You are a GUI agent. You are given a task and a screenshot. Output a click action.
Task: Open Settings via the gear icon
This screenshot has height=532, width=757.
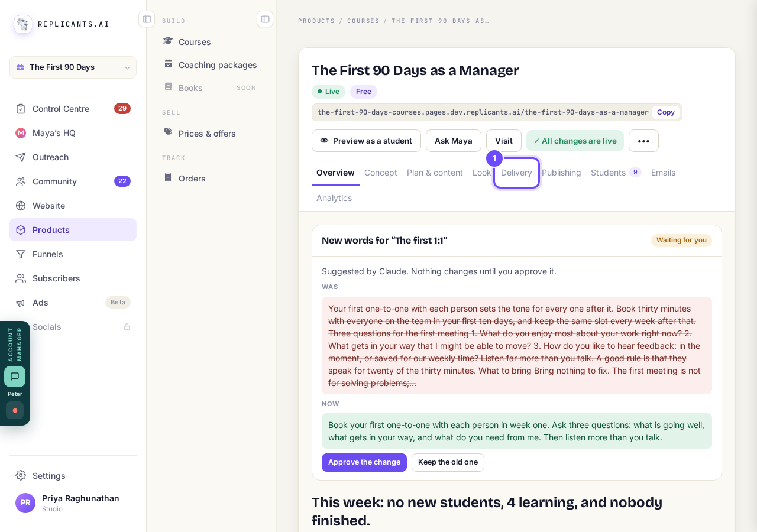pos(21,475)
